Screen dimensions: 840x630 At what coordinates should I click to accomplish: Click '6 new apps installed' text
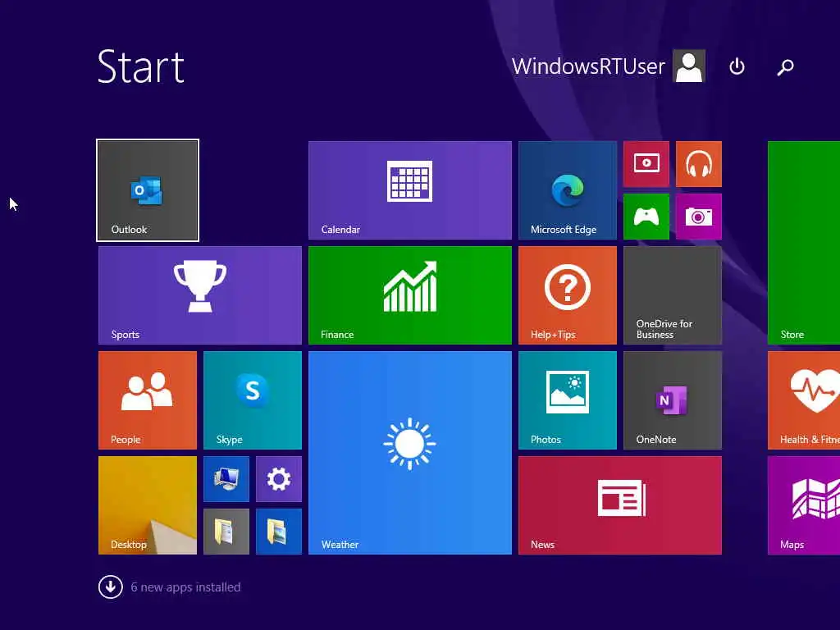coord(185,587)
